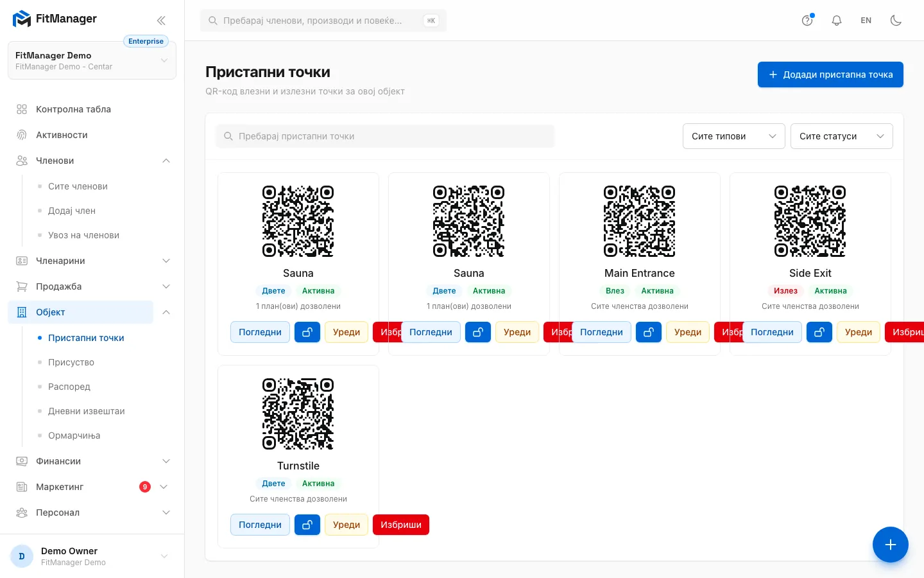This screenshot has width=924, height=578.
Task: Click Додади пристапна точка button
Action: [830, 74]
